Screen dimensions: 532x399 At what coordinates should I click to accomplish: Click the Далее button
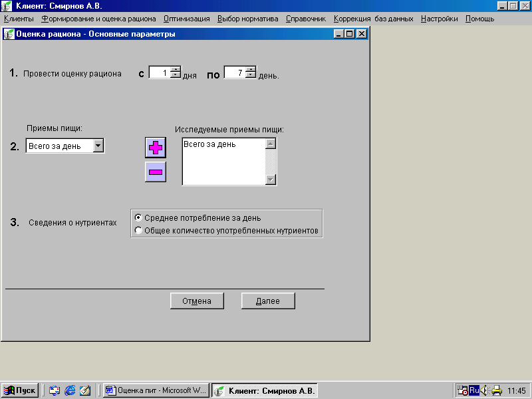click(268, 301)
